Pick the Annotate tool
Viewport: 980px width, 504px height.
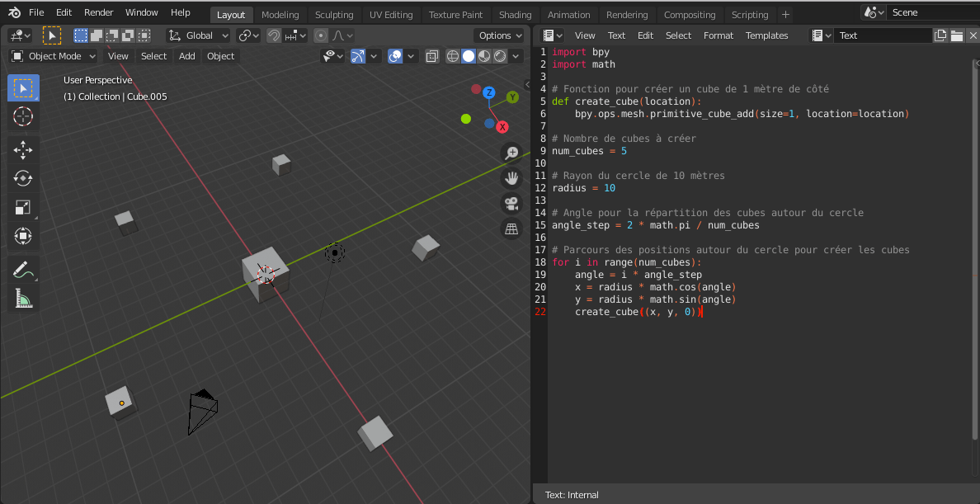[23, 269]
